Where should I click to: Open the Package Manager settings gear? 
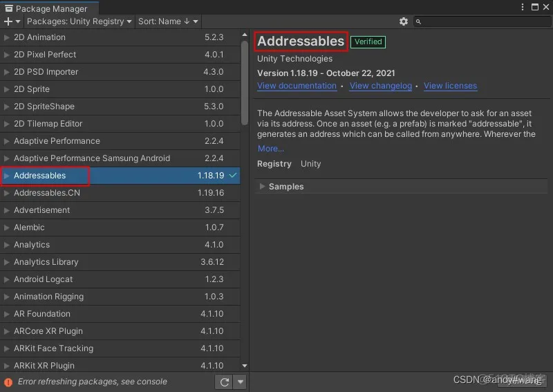pos(404,21)
